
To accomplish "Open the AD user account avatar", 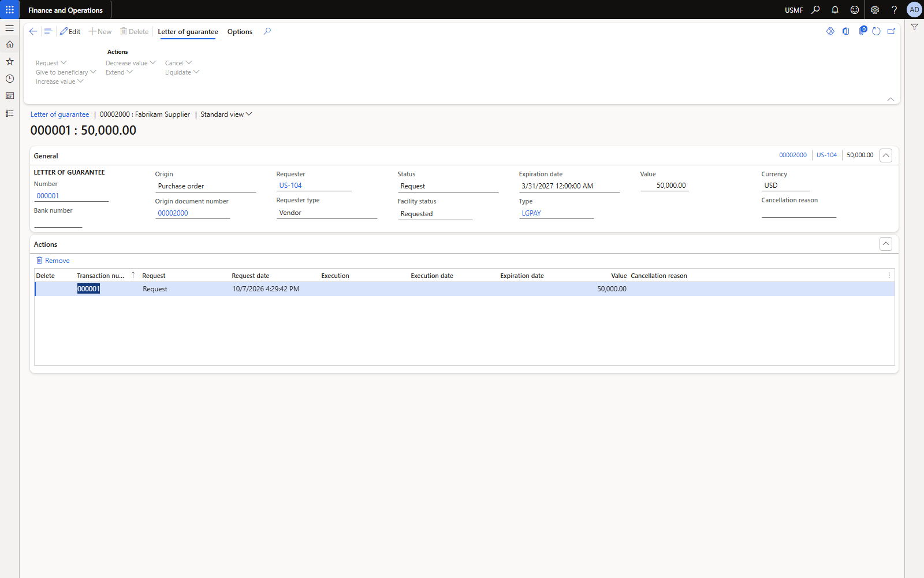I will 914,10.
